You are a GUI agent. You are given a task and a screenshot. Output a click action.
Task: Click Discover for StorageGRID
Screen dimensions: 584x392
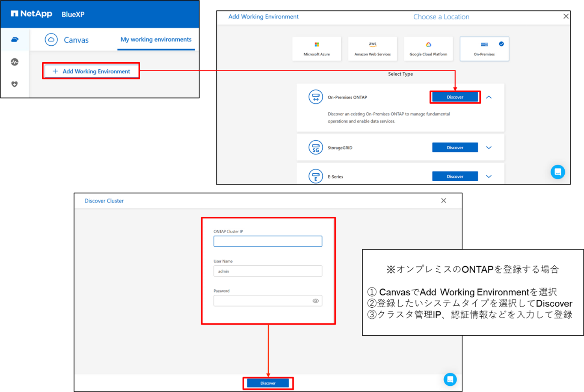(x=455, y=147)
